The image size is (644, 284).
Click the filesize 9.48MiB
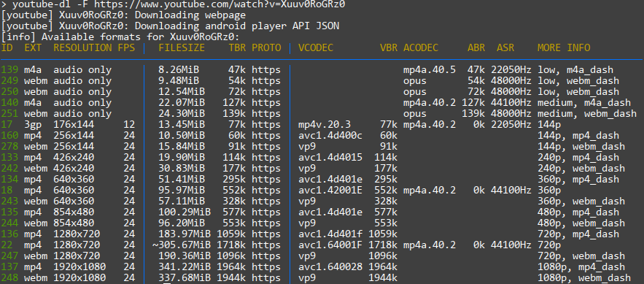(x=179, y=80)
